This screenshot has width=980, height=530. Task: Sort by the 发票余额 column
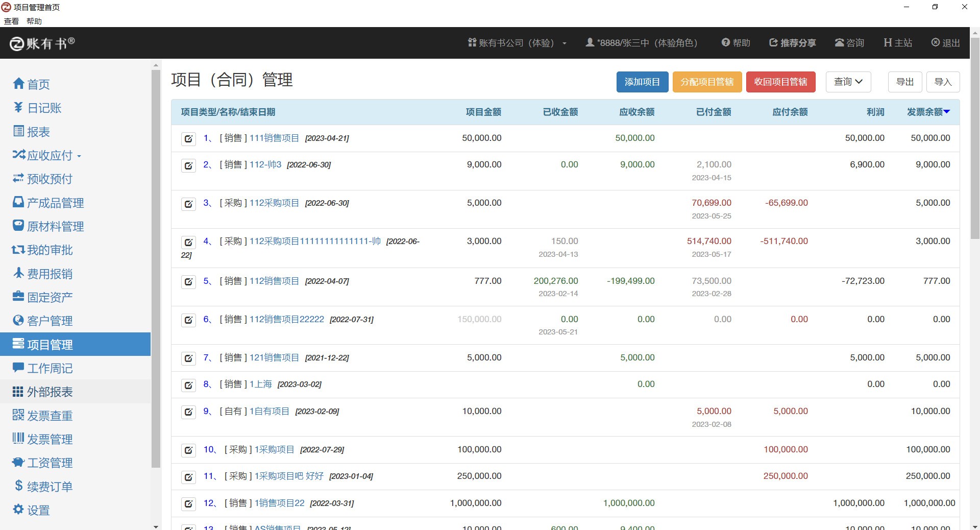coord(928,112)
